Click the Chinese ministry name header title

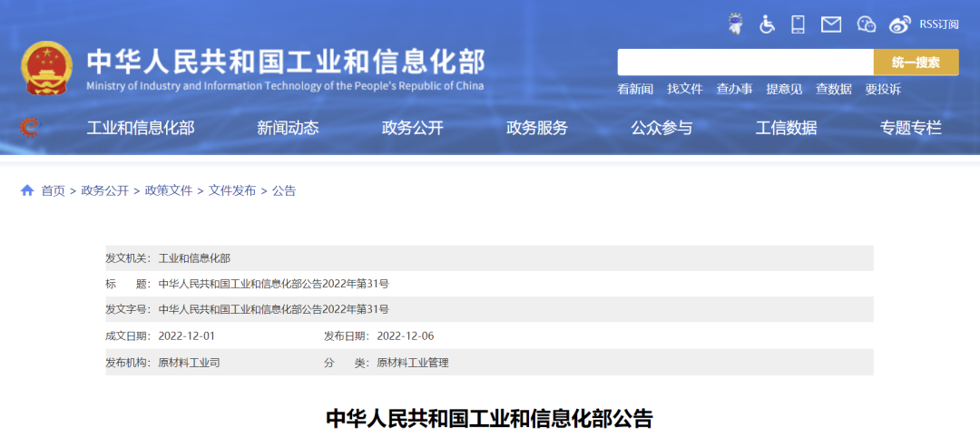(x=286, y=62)
